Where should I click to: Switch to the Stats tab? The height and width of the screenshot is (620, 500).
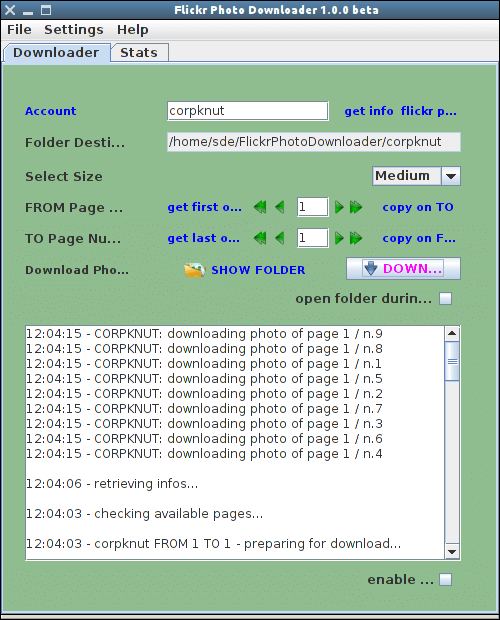[139, 53]
